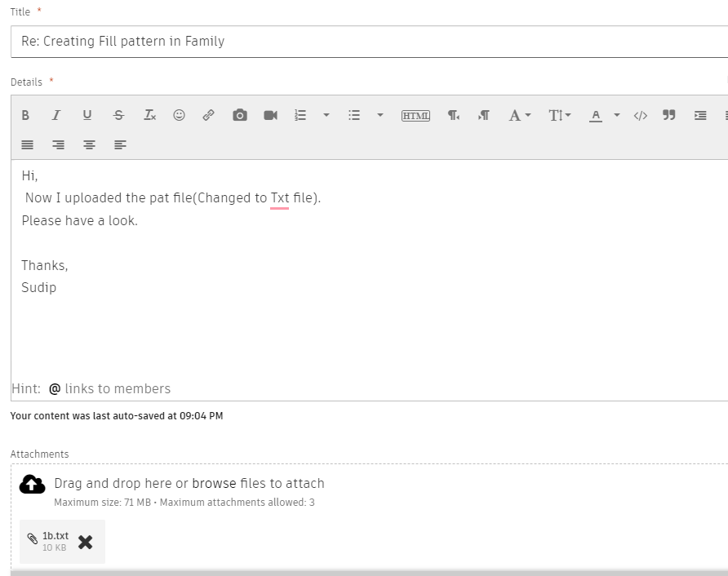Toggle the bulleted list
The width and height of the screenshot is (728, 576).
point(353,115)
